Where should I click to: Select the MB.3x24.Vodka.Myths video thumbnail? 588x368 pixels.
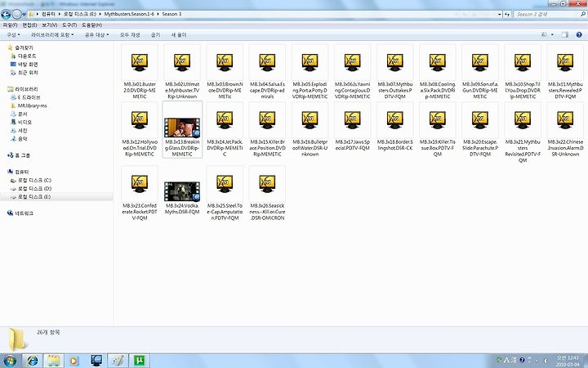click(182, 191)
